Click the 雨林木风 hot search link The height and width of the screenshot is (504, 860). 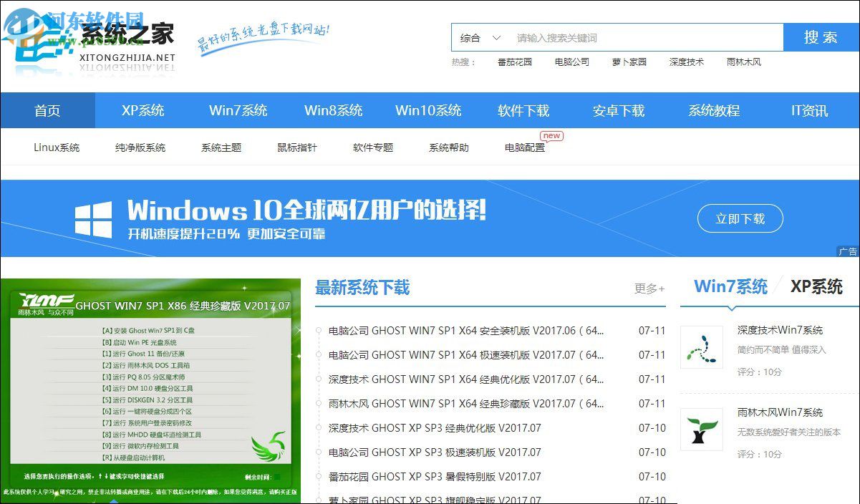[x=743, y=62]
